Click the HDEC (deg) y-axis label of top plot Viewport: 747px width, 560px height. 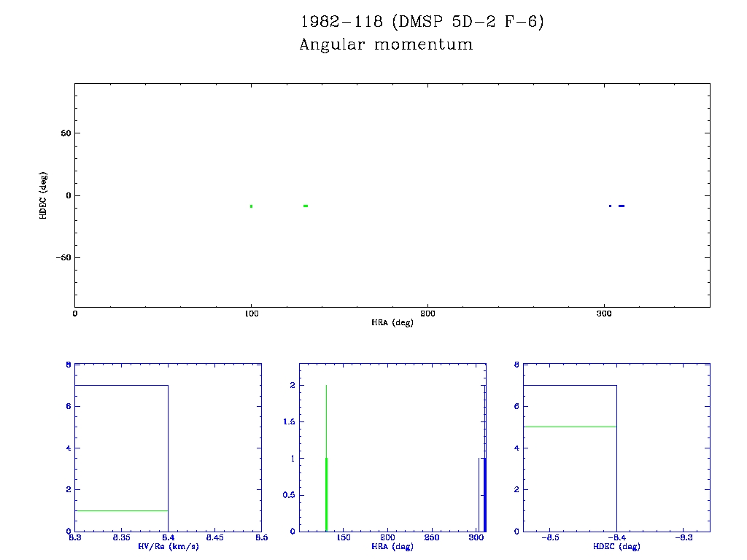point(43,195)
